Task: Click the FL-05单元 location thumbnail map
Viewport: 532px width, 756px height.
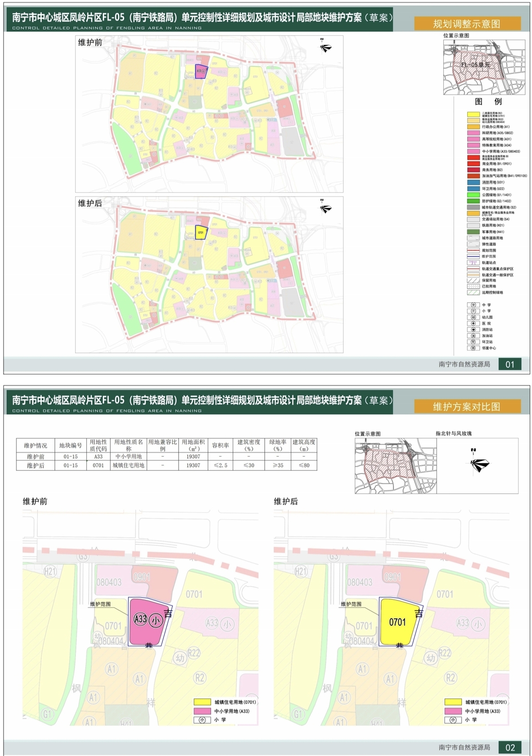Action: [x=475, y=67]
